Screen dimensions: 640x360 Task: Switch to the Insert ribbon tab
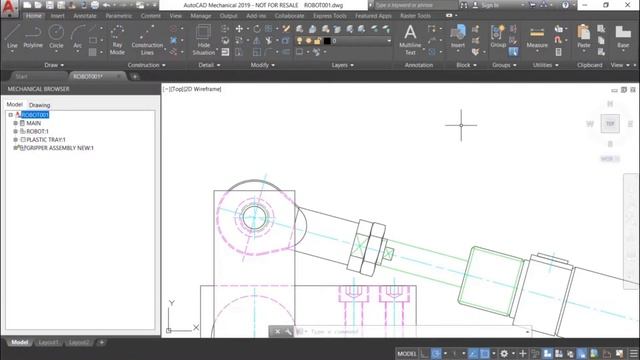pos(58,16)
